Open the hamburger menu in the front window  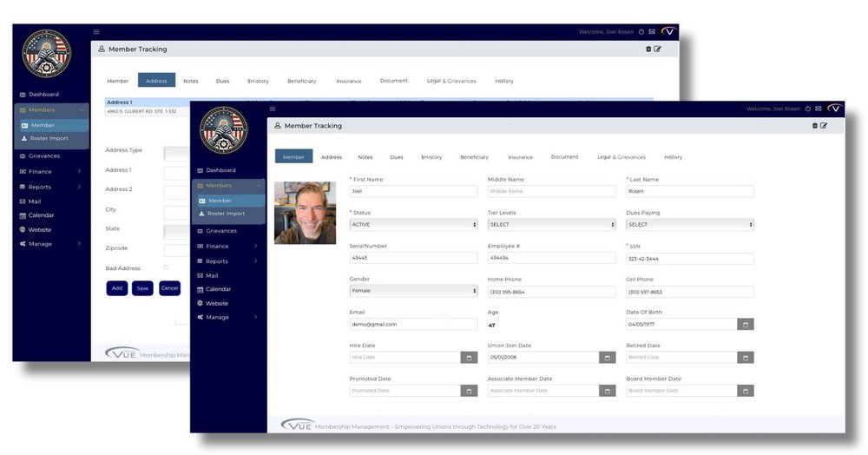pos(273,109)
